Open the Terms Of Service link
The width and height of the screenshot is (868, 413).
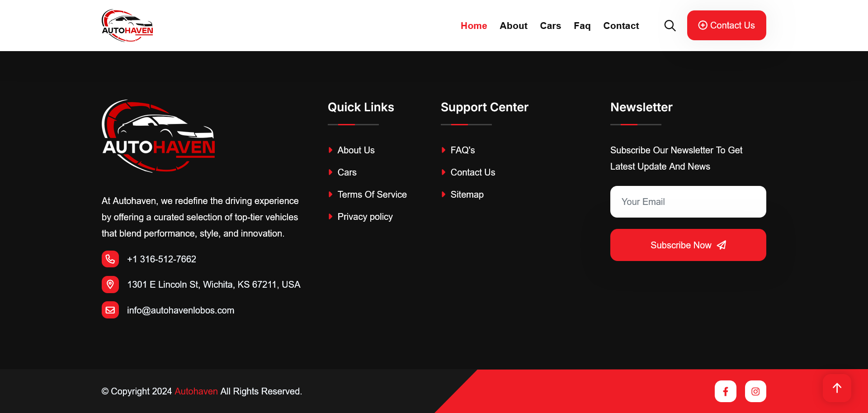pos(372,195)
